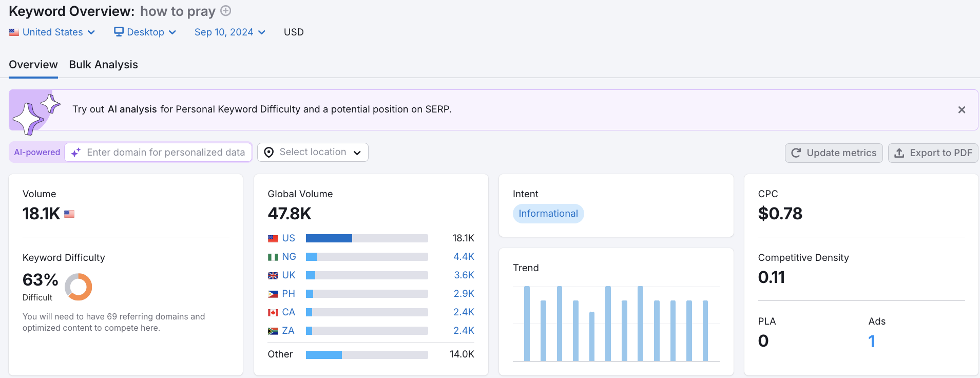Click the plus icon next to 'how to pray'

coord(226,11)
